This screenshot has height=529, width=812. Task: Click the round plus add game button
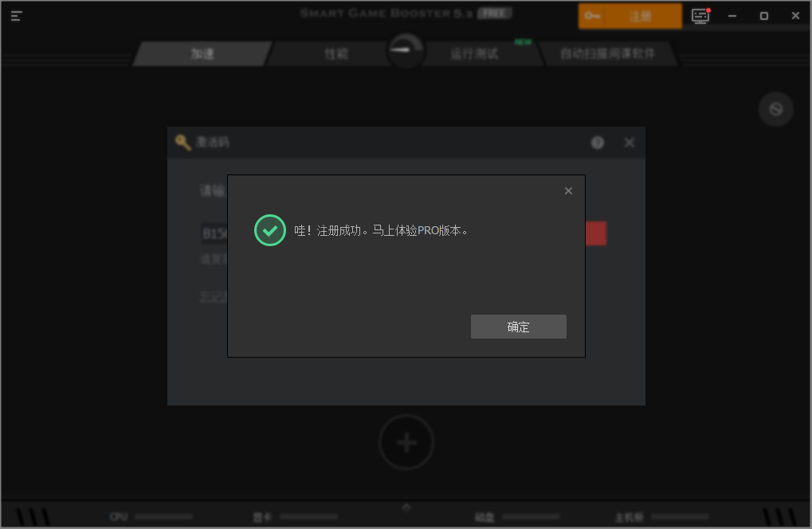[x=406, y=442]
